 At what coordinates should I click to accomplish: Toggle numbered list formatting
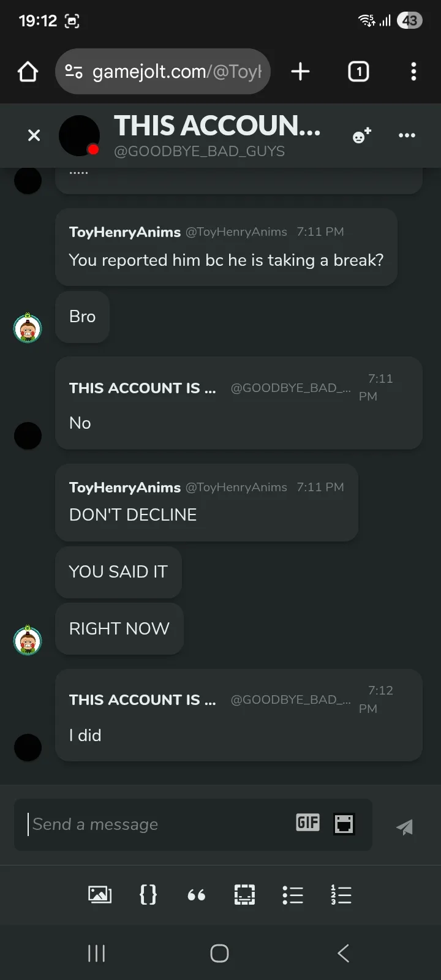click(341, 895)
